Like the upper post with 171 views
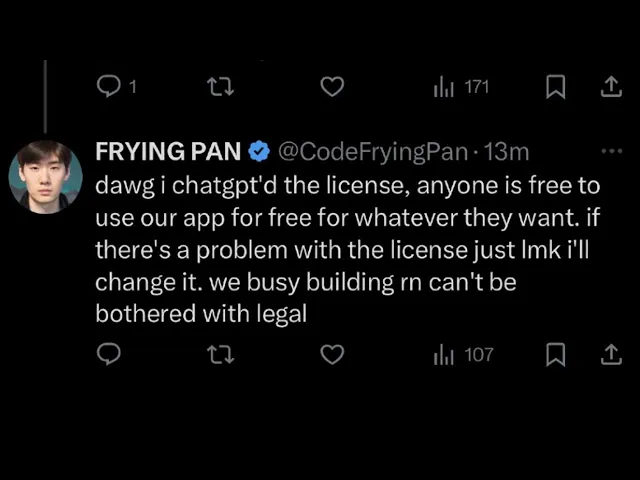 point(332,87)
